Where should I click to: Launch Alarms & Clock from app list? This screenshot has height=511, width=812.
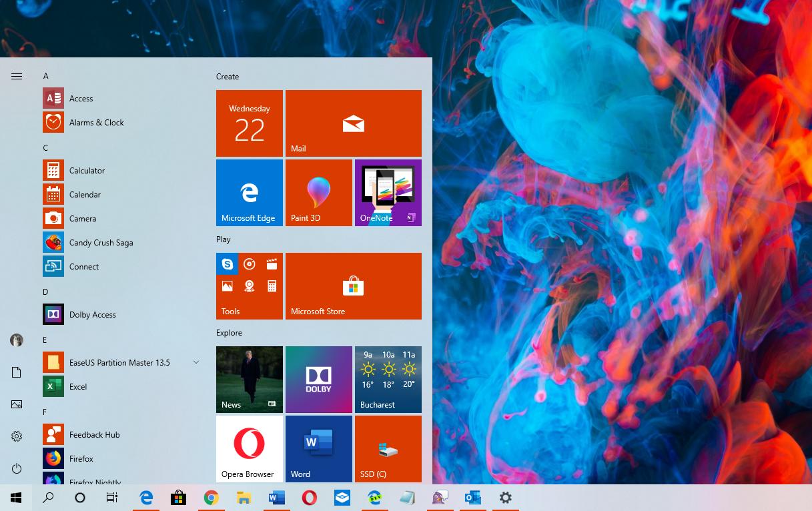point(123,123)
